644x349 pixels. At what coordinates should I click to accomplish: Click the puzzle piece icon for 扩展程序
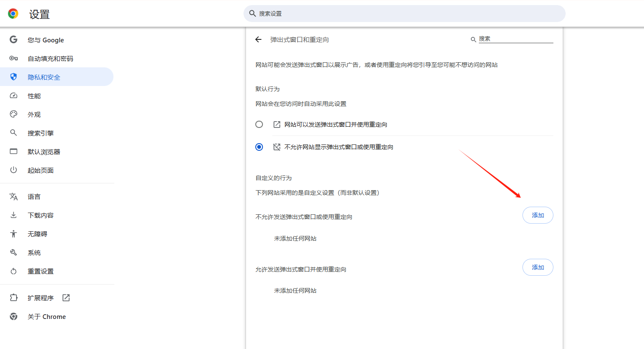tap(14, 298)
